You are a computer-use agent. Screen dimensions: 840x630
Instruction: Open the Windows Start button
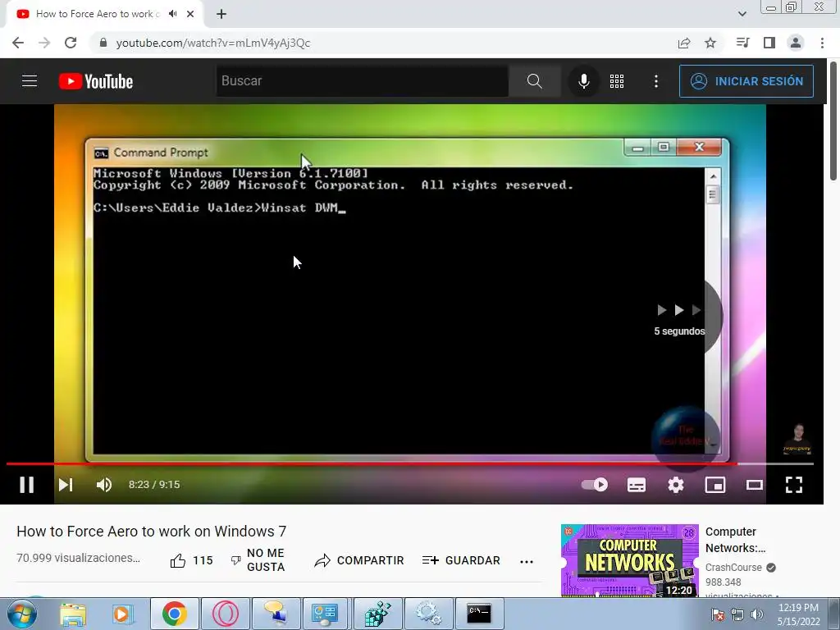point(21,614)
